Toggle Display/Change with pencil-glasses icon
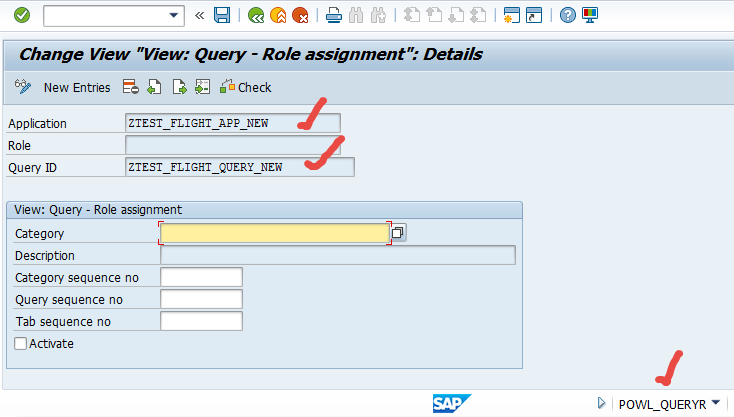Image resolution: width=734 pixels, height=417 pixels. [22, 87]
